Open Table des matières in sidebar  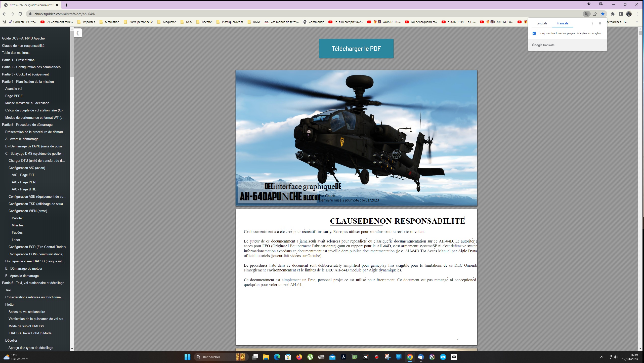(16, 53)
